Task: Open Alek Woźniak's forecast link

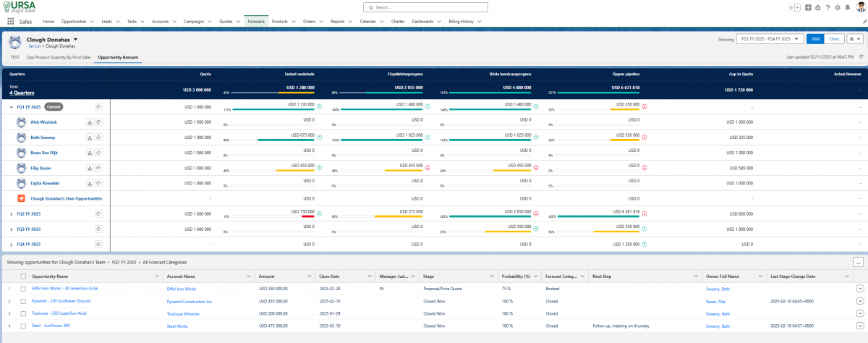Action: click(x=44, y=122)
